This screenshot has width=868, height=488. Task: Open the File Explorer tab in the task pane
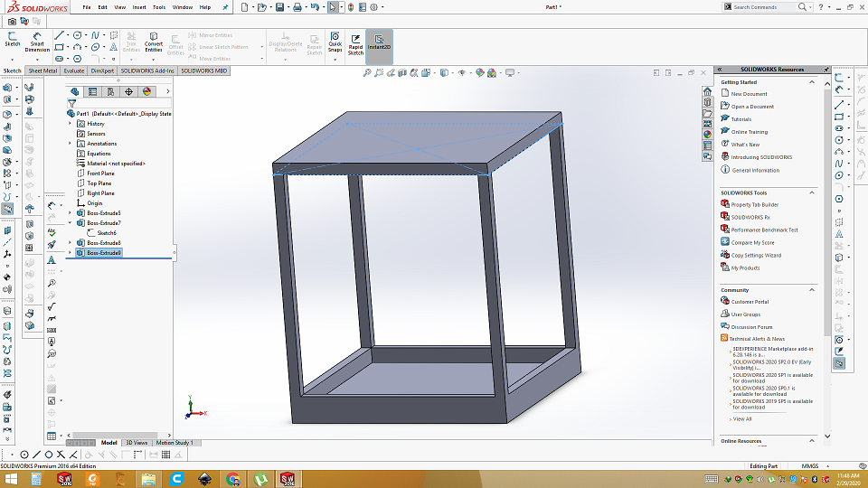[707, 114]
